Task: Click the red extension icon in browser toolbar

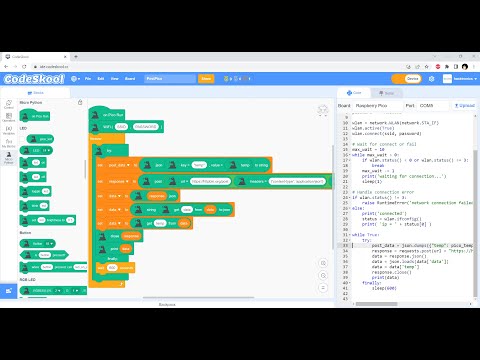Action: 438,67
